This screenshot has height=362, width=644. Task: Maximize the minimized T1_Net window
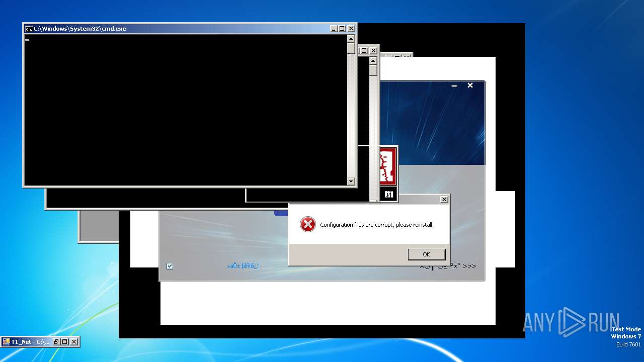tap(65, 342)
